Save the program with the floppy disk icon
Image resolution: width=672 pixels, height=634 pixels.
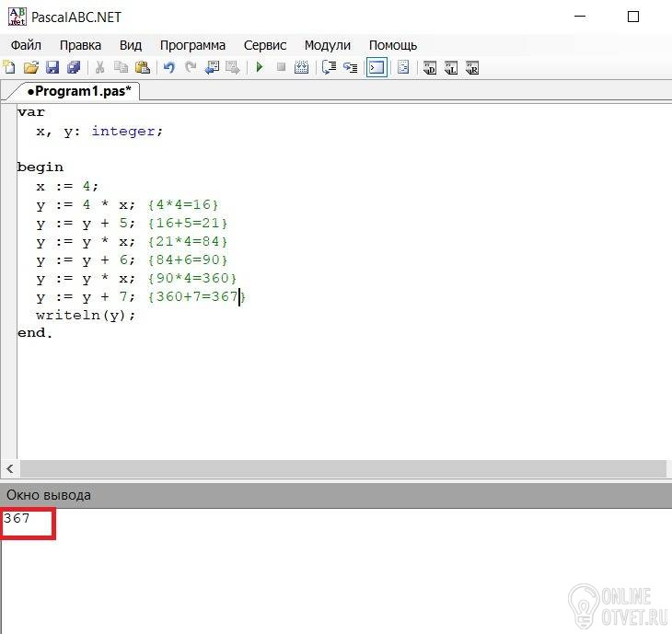[52, 67]
